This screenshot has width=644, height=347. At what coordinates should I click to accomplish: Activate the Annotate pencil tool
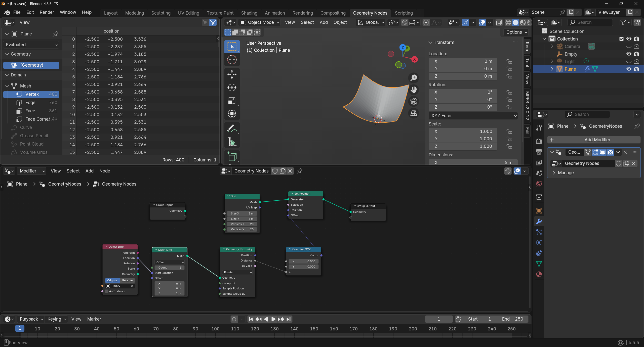[x=232, y=128]
